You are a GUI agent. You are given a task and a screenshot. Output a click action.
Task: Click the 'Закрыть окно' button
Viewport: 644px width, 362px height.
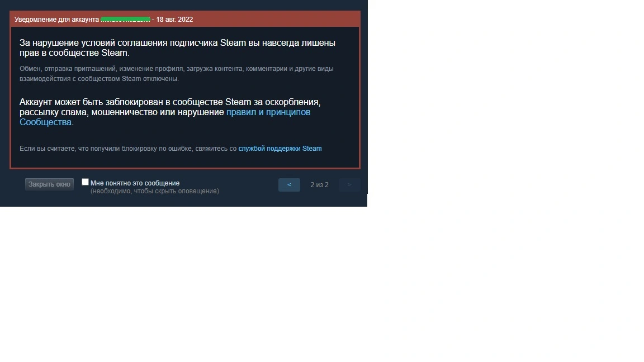pyautogui.click(x=49, y=184)
